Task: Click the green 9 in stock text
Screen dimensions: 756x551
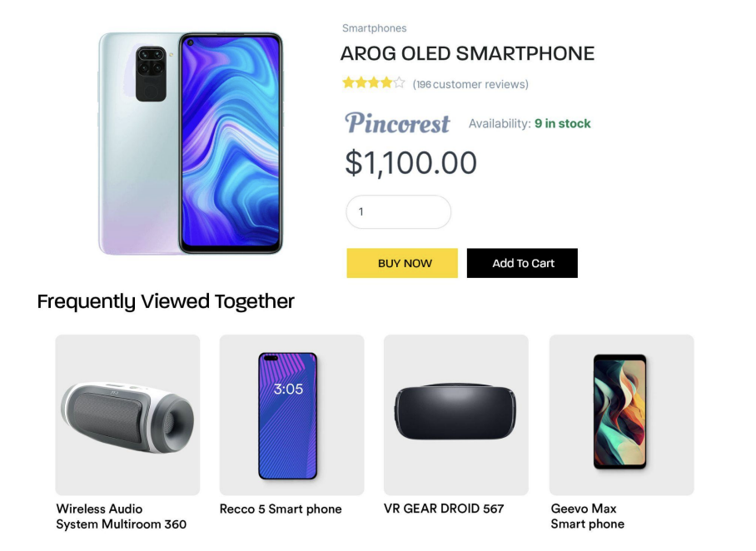Action: (x=562, y=124)
